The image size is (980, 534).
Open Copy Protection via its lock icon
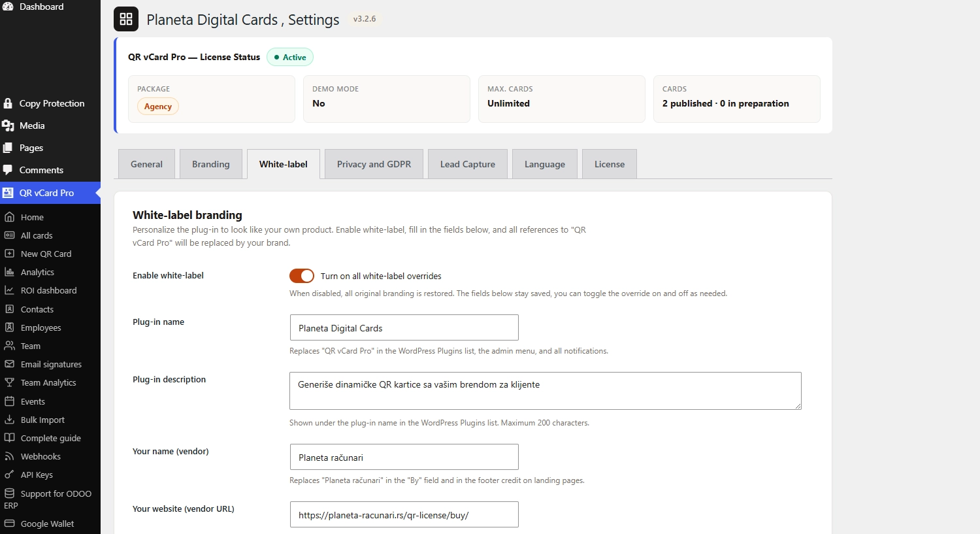click(x=8, y=103)
